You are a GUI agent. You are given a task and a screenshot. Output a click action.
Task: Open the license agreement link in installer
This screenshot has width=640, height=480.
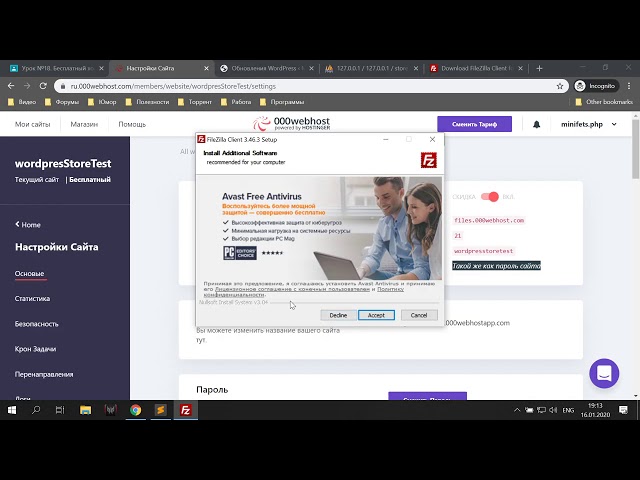(x=292, y=289)
